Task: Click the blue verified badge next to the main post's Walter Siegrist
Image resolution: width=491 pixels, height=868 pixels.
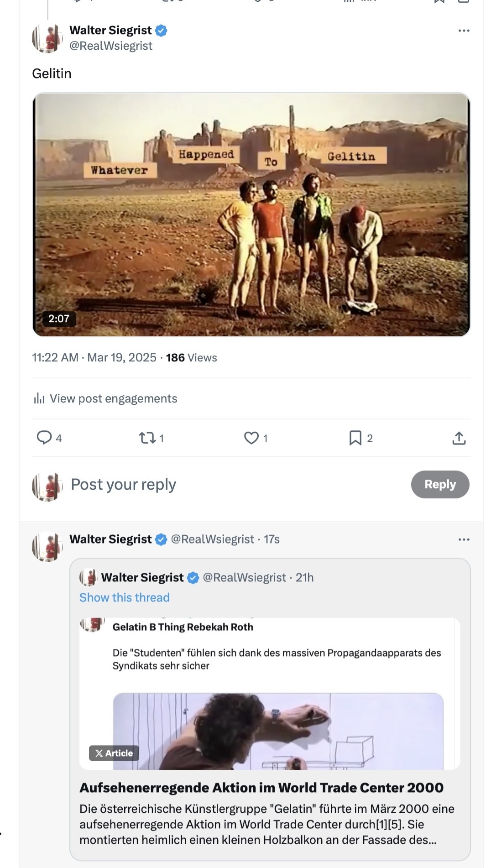Action: [x=161, y=31]
